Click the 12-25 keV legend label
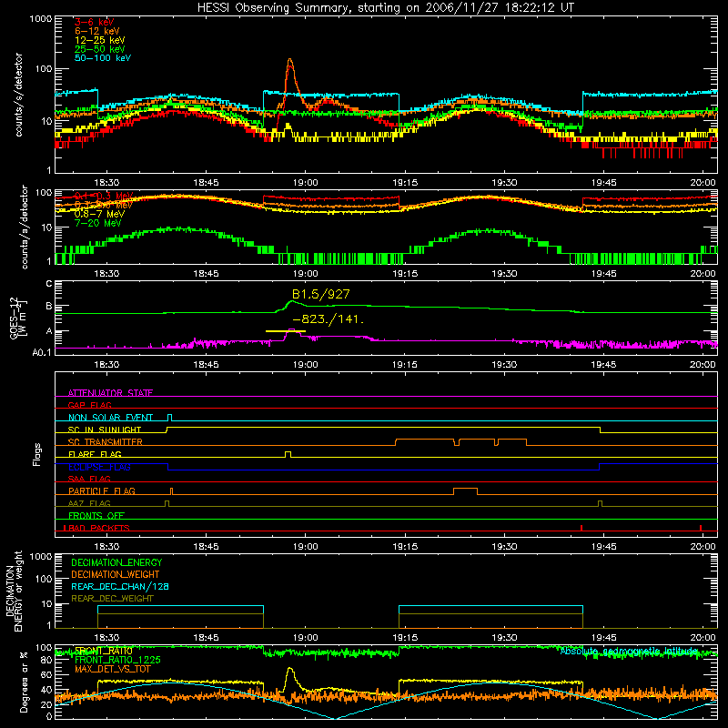The image size is (728, 728). pyautogui.click(x=100, y=40)
